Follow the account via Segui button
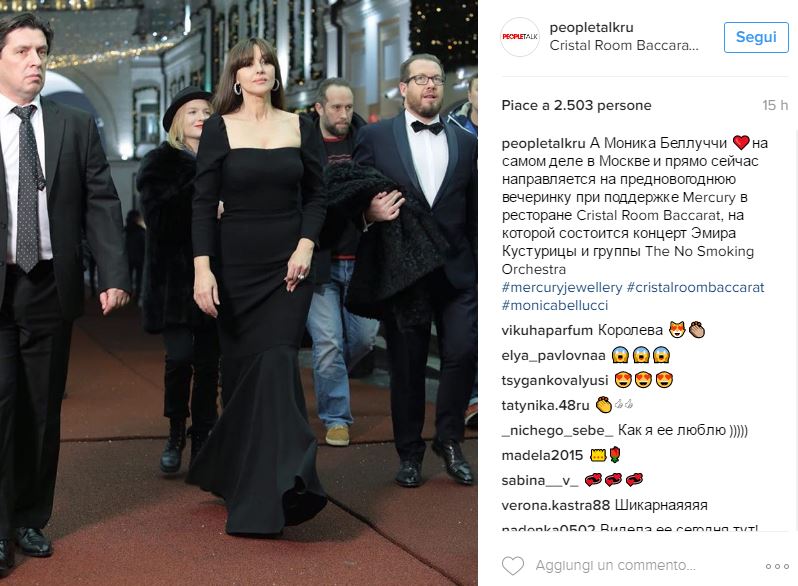The height and width of the screenshot is (586, 798). pos(756,37)
